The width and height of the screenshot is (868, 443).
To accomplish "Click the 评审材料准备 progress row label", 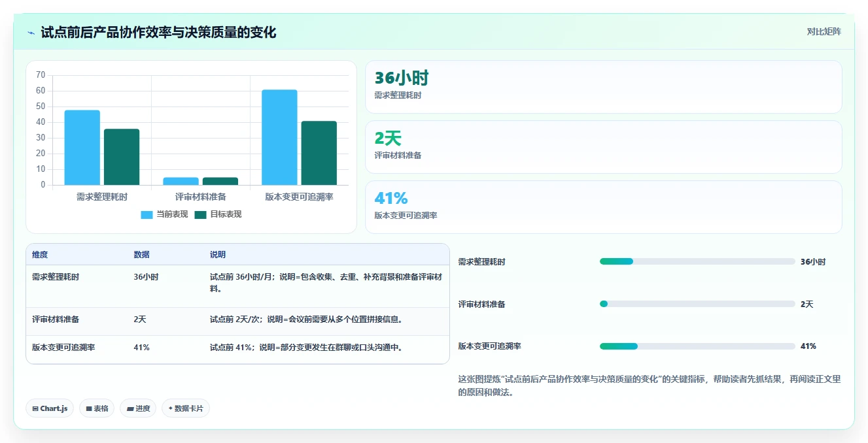I will click(x=481, y=304).
